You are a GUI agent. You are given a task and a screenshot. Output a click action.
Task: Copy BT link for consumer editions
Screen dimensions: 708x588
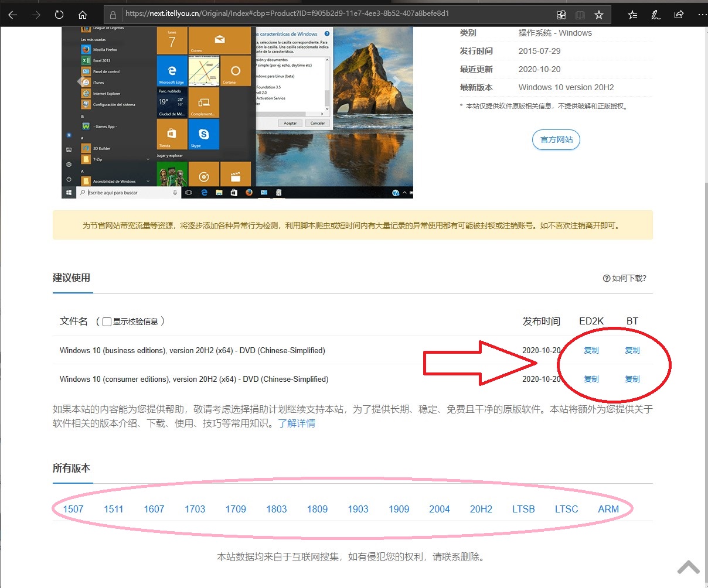632,379
